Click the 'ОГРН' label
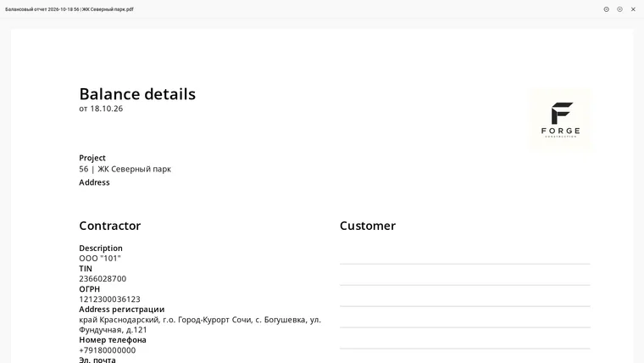This screenshot has height=363, width=644. (89, 289)
